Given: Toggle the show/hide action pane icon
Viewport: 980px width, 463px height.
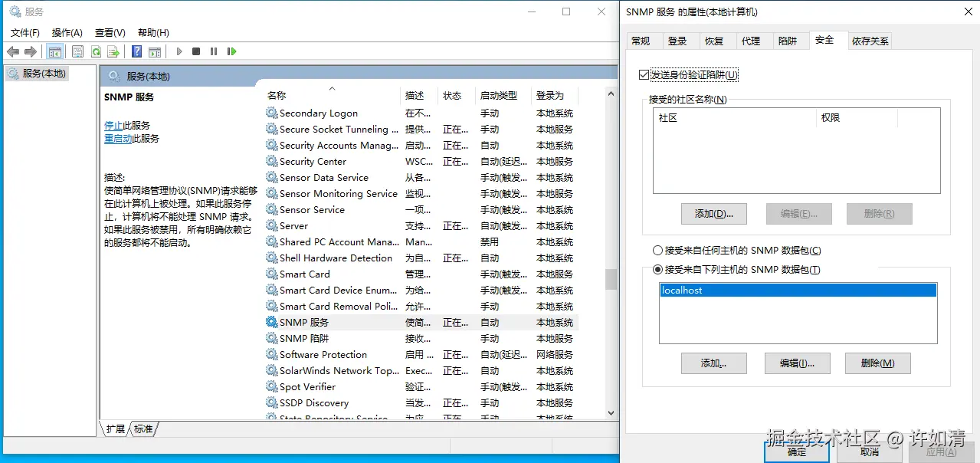Looking at the screenshot, I should (155, 51).
